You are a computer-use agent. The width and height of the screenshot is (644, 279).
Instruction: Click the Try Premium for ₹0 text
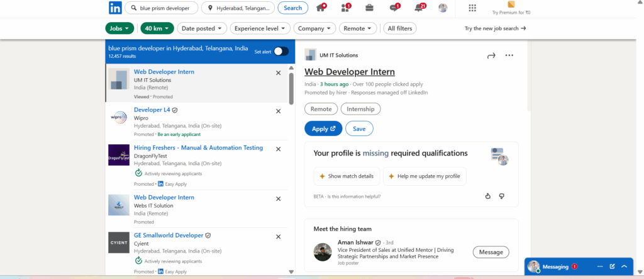[511, 13]
